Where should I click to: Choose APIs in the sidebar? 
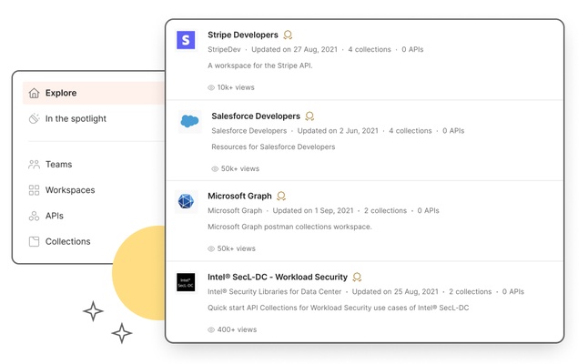pyautogui.click(x=55, y=216)
